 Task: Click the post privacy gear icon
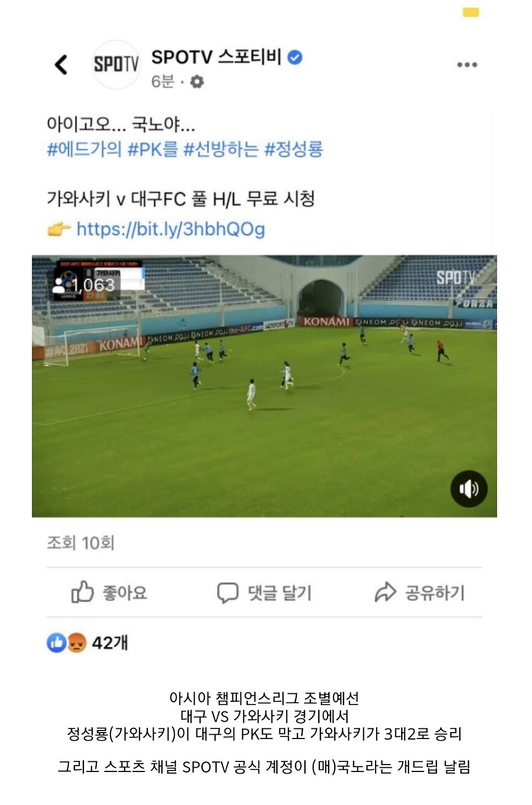pyautogui.click(x=197, y=82)
